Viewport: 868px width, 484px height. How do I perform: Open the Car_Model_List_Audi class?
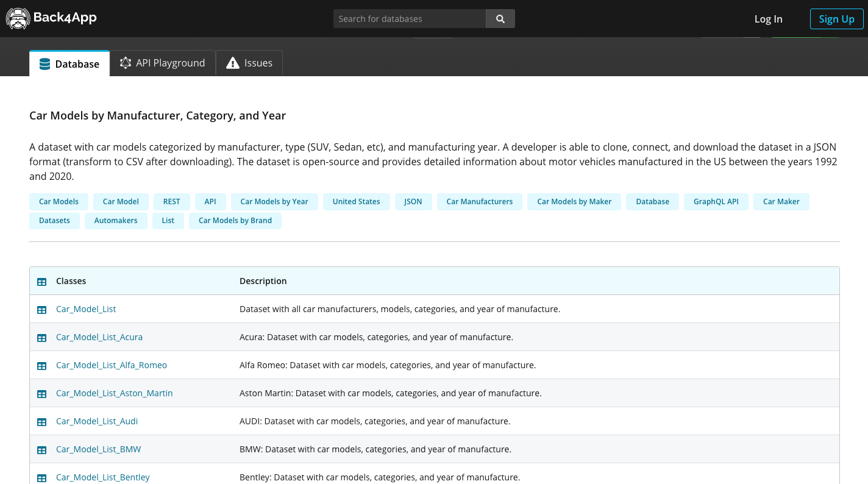coord(97,421)
